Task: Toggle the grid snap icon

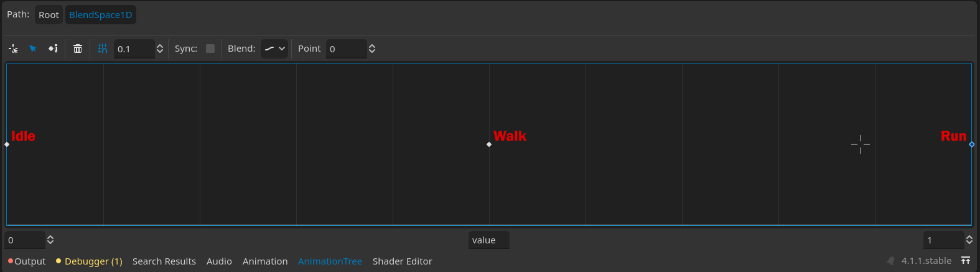Action: coord(103,49)
